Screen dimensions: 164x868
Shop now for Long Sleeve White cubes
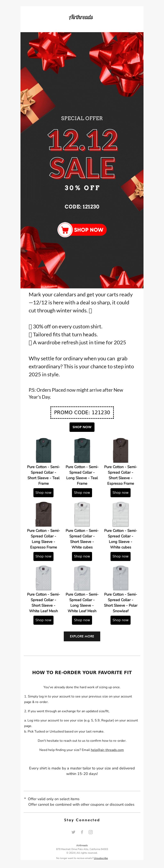tap(121, 556)
